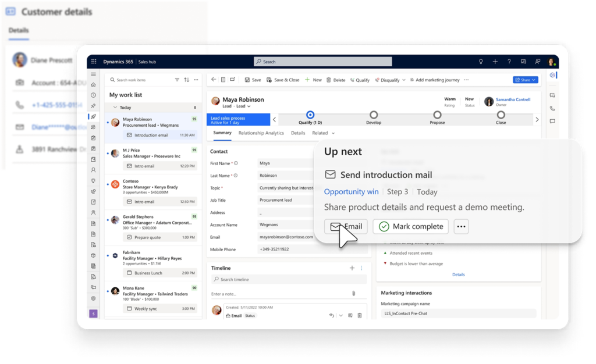Click the plus icon in Timeline header
Image resolution: width=596 pixels, height=364 pixels.
[352, 268]
